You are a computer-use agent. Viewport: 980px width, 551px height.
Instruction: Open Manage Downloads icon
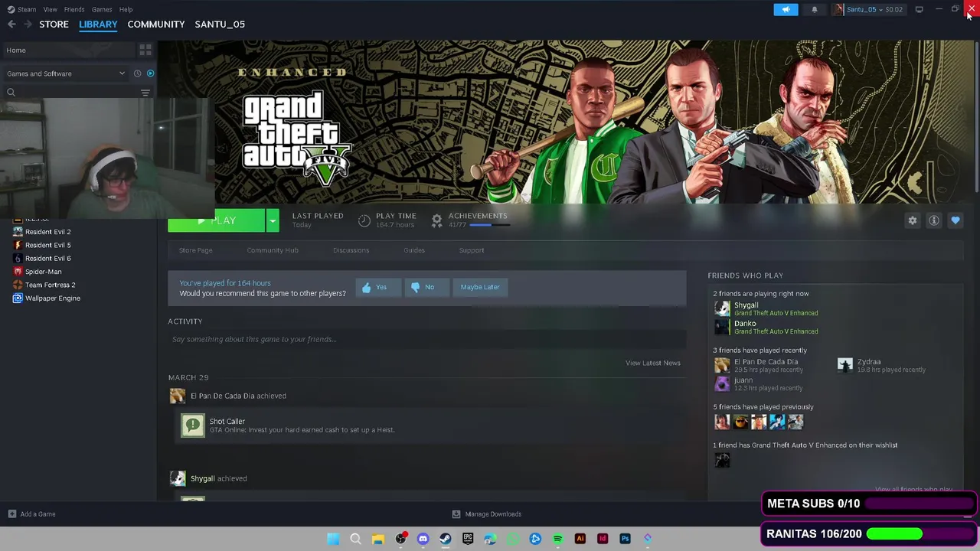[456, 514]
